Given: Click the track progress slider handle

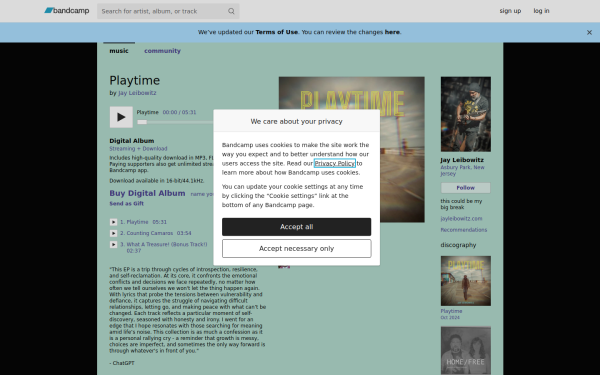Looking at the screenshot, I should 142,122.
